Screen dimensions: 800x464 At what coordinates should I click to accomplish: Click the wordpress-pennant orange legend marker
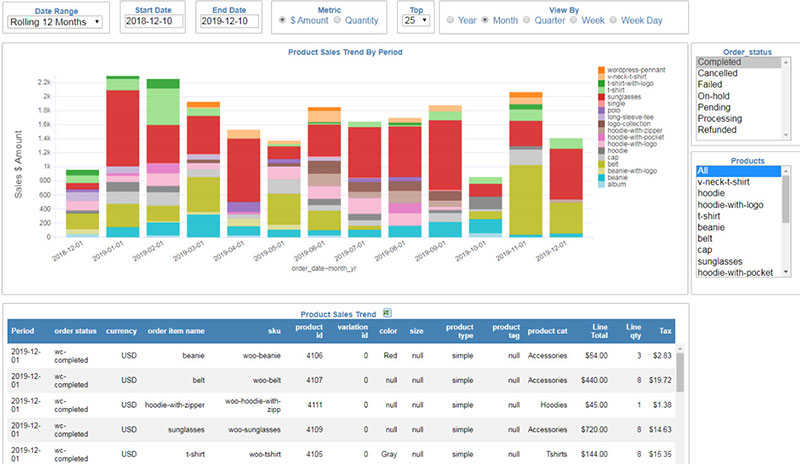pyautogui.click(x=600, y=69)
